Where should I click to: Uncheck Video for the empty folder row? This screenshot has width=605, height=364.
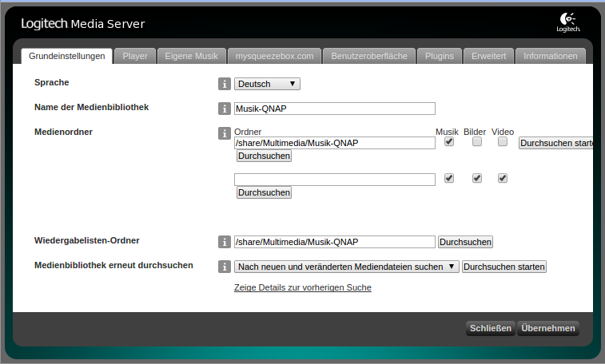click(503, 178)
